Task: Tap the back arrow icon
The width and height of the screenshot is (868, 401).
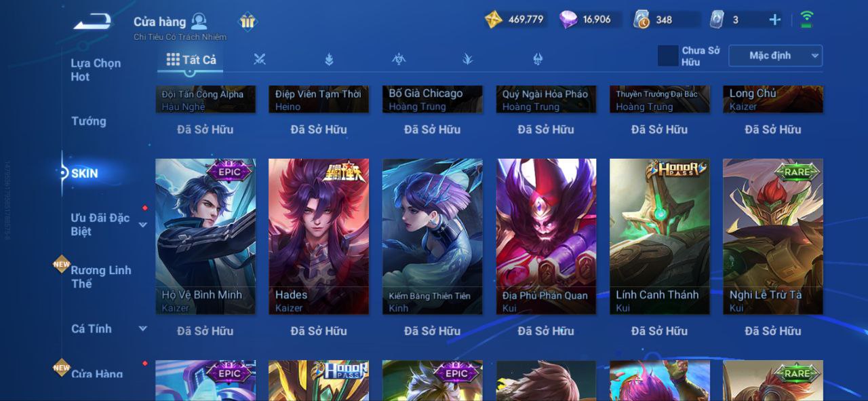Action: click(93, 22)
